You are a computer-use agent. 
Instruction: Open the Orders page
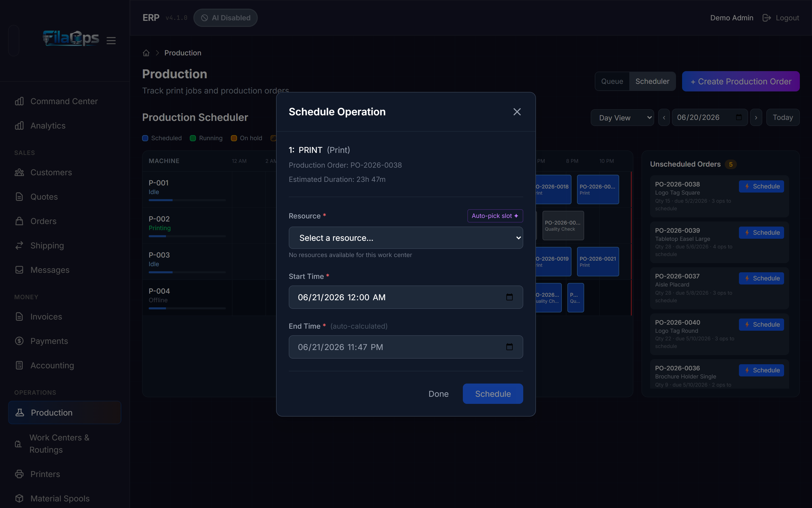pyautogui.click(x=64, y=221)
